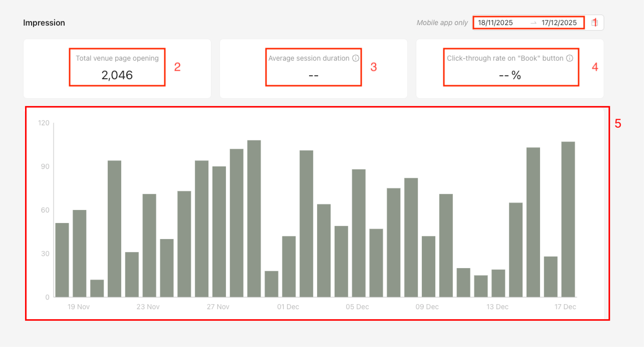This screenshot has width=644, height=347.
Task: Click info icon beside Click-through rate label
Action: 570,58
